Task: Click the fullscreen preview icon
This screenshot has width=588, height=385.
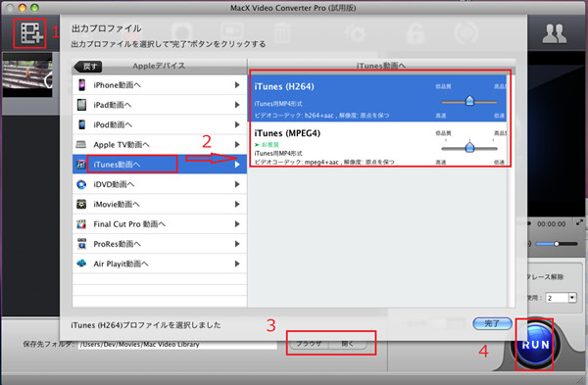Action: (579, 222)
